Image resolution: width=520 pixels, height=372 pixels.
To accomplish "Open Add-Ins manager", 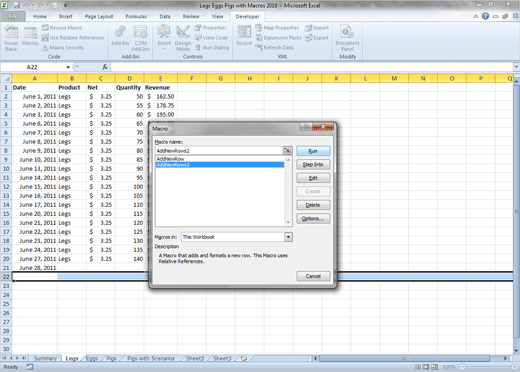I will point(120,36).
